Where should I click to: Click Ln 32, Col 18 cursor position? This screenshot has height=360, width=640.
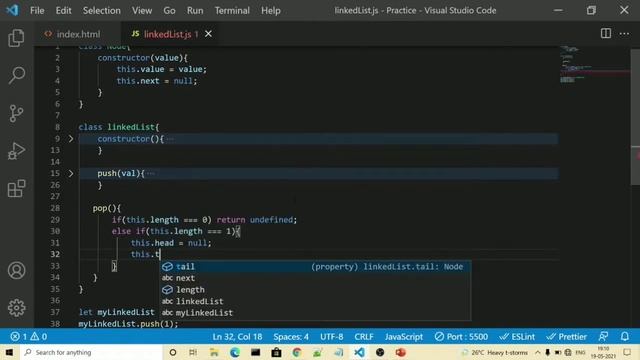coord(237,337)
